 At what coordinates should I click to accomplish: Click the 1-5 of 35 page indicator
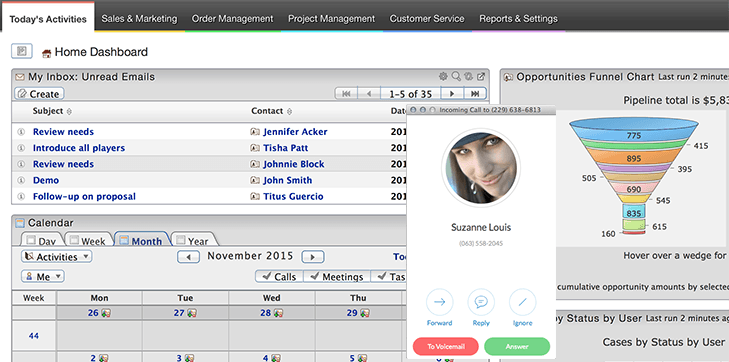click(411, 94)
